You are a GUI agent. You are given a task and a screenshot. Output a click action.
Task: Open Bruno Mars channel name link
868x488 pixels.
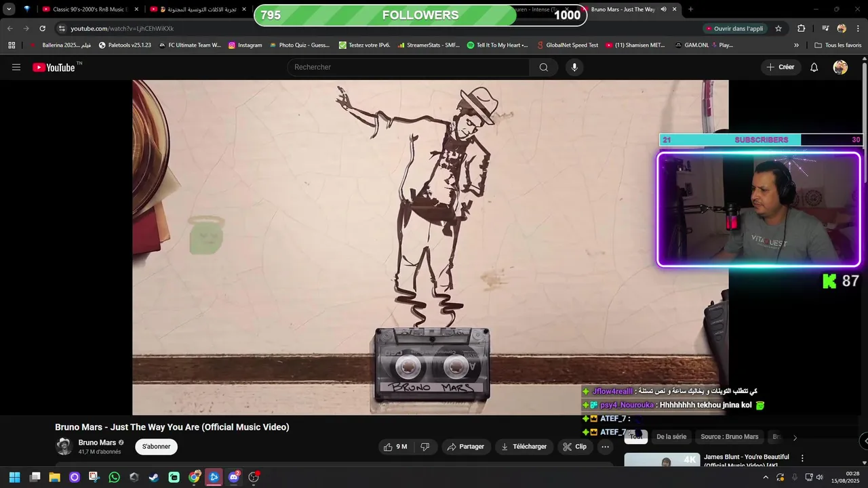point(97,443)
